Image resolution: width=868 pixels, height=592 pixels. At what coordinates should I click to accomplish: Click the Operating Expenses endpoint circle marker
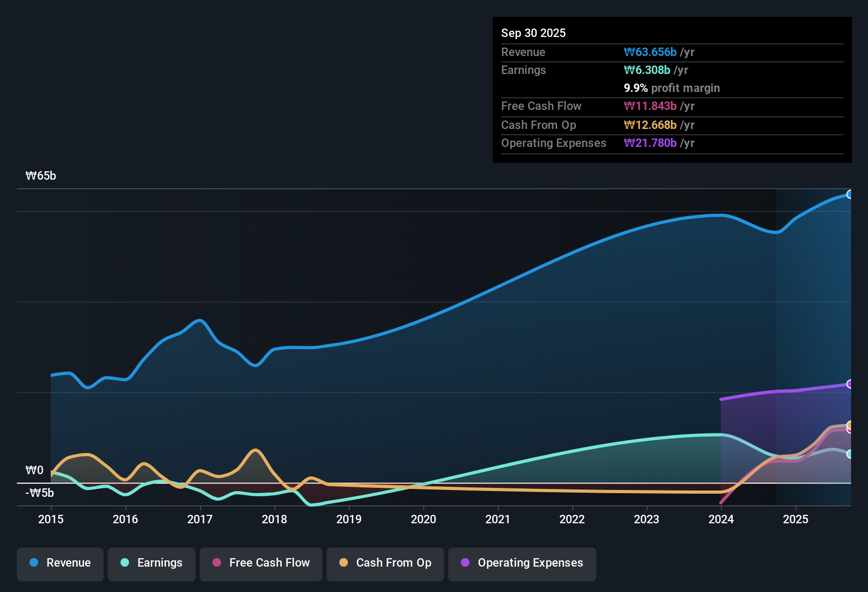tap(850, 384)
